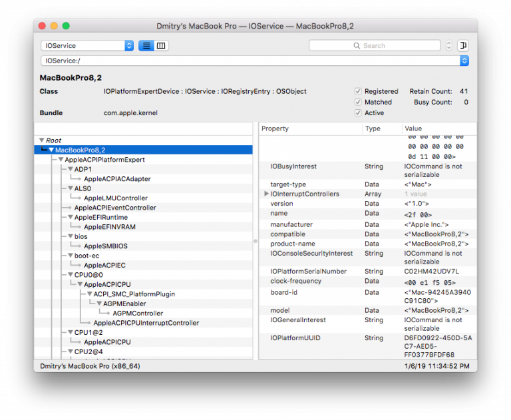Collapse the Root tree node

point(42,140)
